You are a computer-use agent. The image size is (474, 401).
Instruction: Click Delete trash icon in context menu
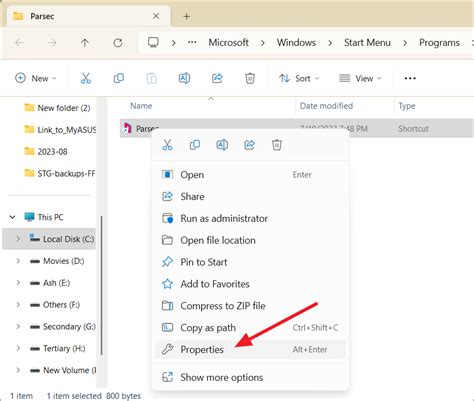[x=277, y=145]
